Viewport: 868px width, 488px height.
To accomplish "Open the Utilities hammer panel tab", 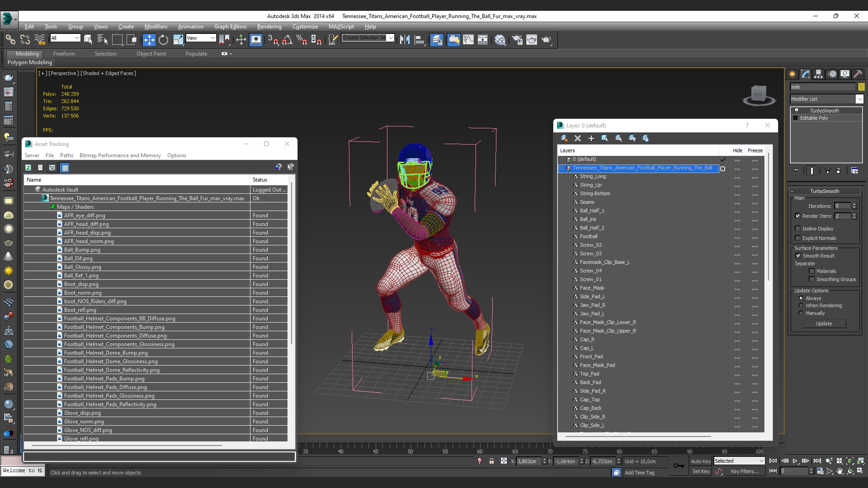I will (x=858, y=74).
